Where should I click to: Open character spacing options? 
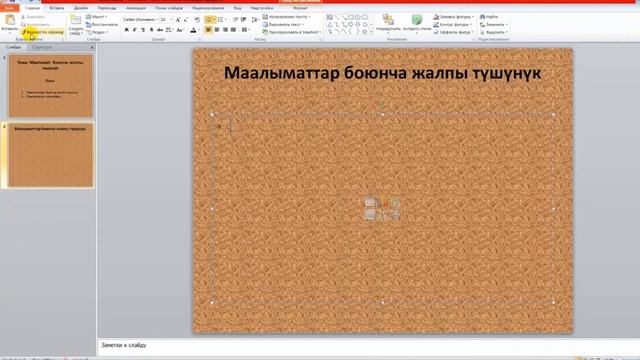coord(169,30)
